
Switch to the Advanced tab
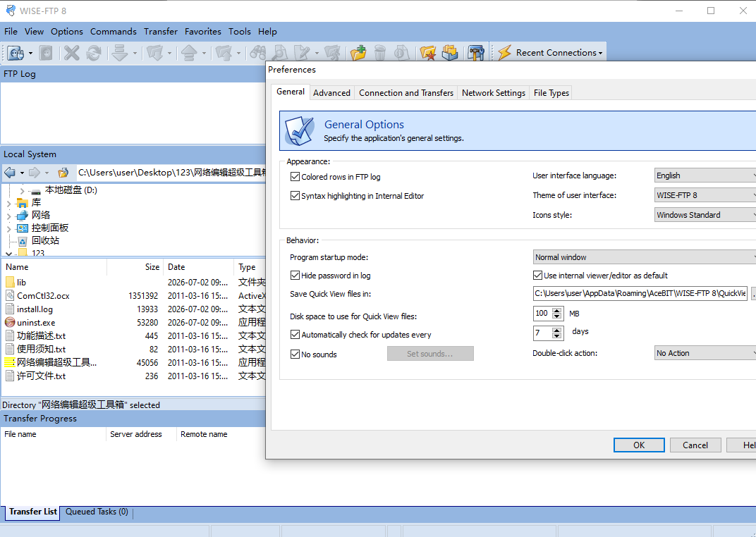point(331,93)
